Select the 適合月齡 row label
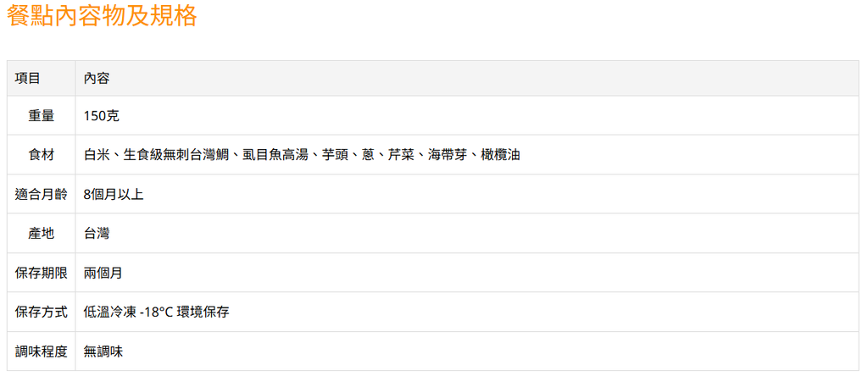 click(42, 194)
